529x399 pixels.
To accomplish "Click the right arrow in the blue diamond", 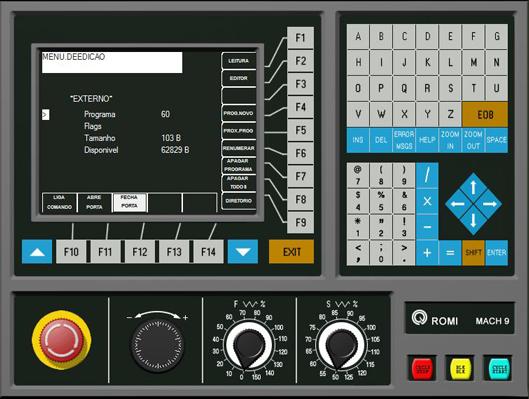I will click(489, 204).
